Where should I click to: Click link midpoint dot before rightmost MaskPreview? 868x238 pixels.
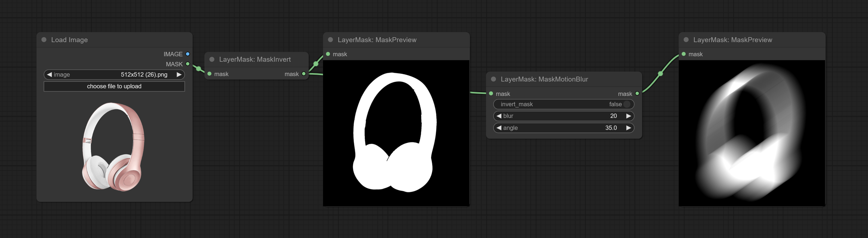[660, 74]
